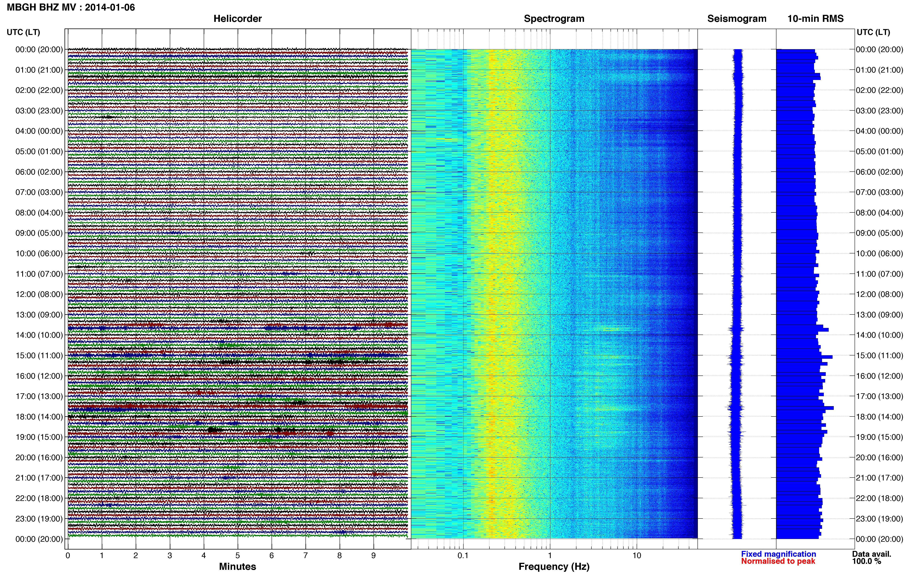Image resolution: width=924 pixels, height=578 pixels.
Task: Click the Data avail. label
Action: [872, 554]
